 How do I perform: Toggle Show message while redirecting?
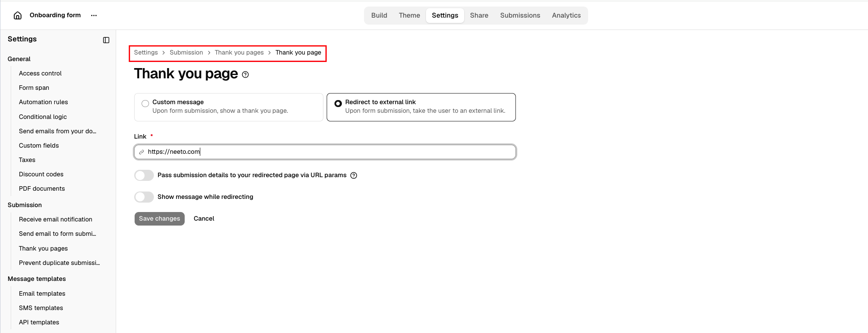point(144,197)
